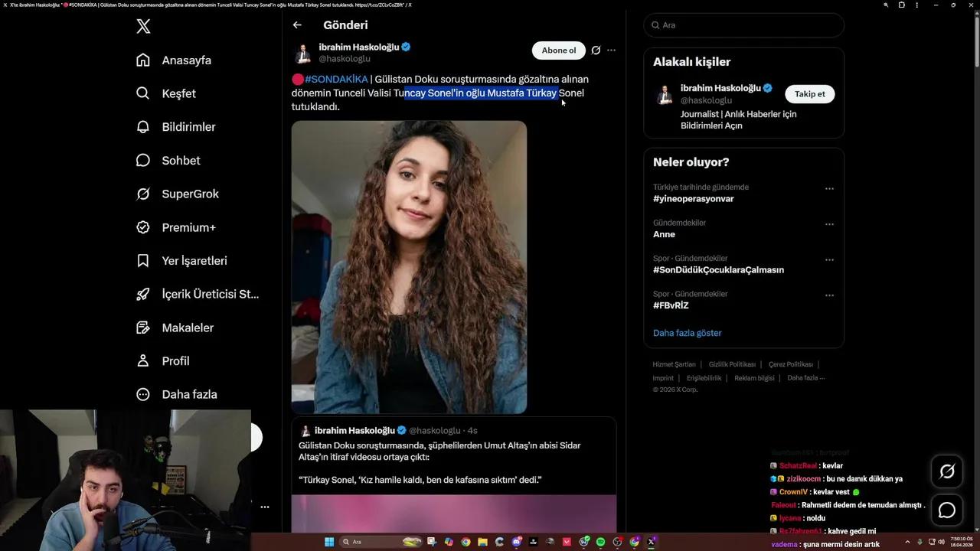Image resolution: width=980 pixels, height=551 pixels.
Task: Click the browser extensions puzzle icon
Action: click(901, 5)
